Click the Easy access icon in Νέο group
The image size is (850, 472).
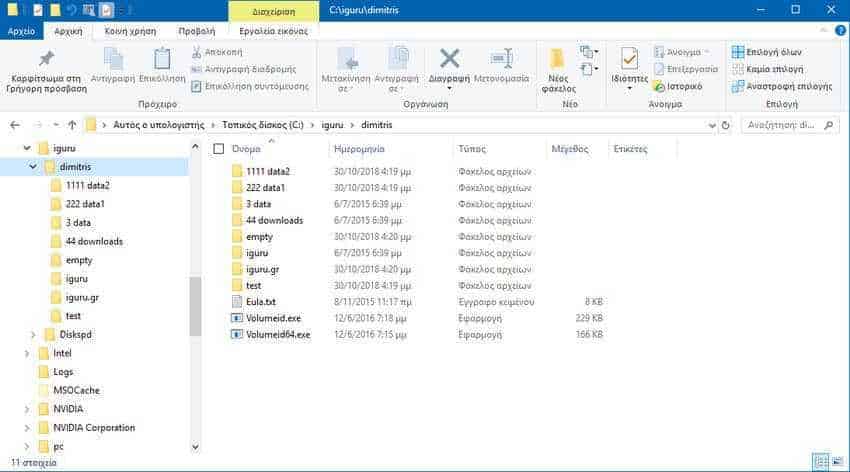pos(589,69)
